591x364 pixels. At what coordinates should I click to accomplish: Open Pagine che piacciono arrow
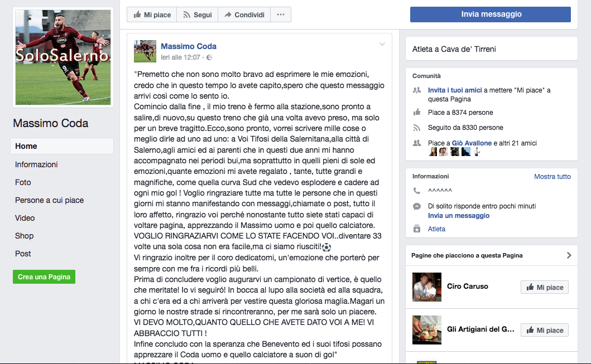coord(569,255)
